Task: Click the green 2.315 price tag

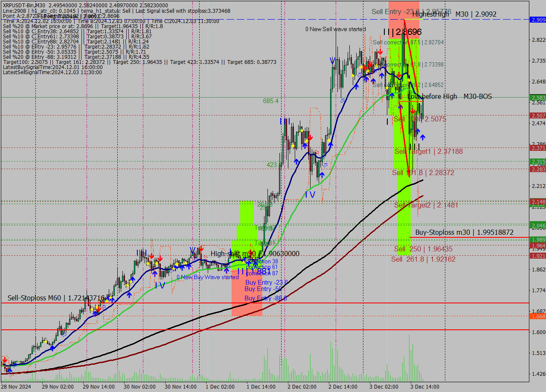Action: click(x=537, y=161)
